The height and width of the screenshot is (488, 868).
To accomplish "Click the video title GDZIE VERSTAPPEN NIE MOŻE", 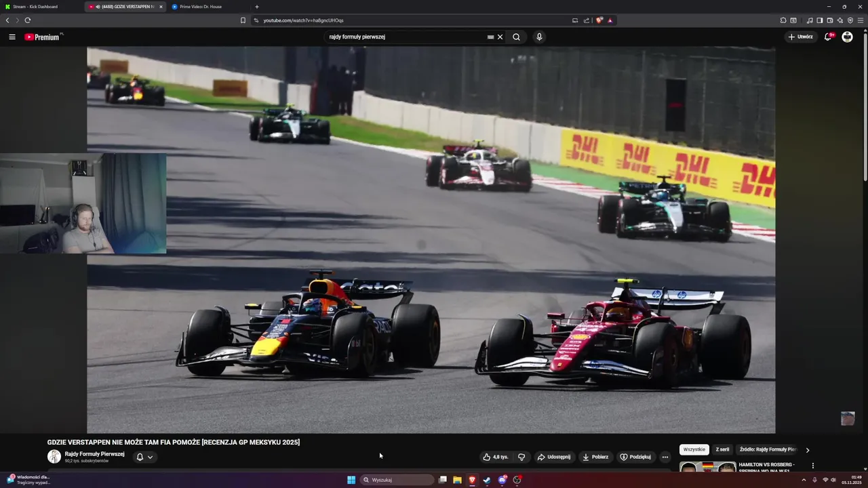I will (x=174, y=443).
